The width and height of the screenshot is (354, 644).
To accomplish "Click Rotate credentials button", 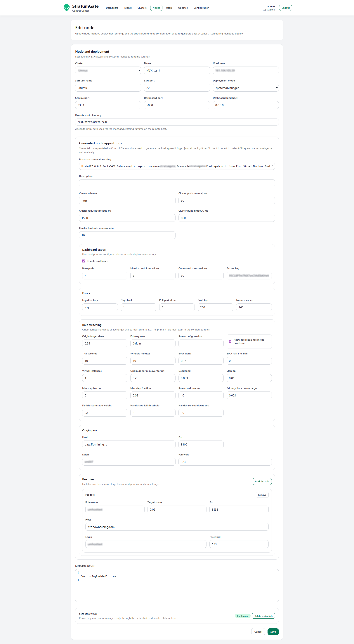I will [x=263, y=616].
